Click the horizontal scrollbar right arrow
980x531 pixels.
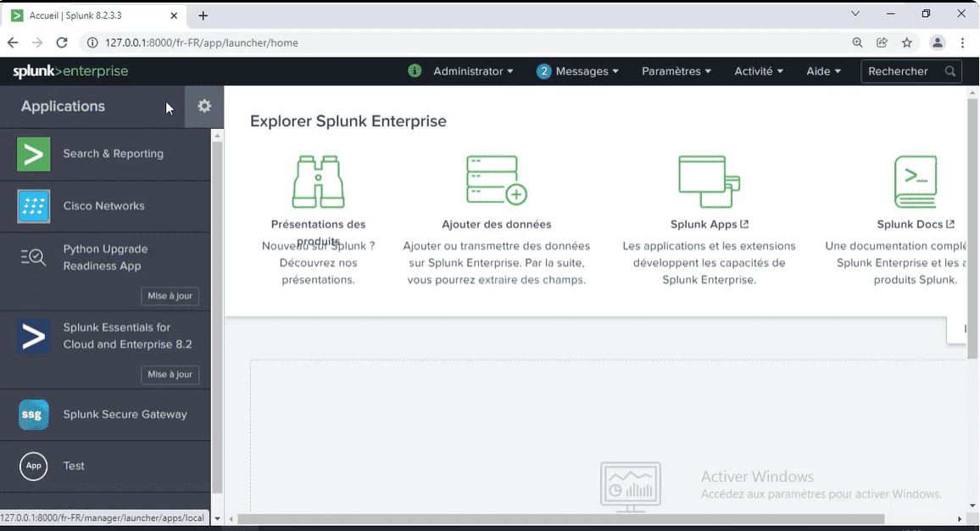(960, 519)
